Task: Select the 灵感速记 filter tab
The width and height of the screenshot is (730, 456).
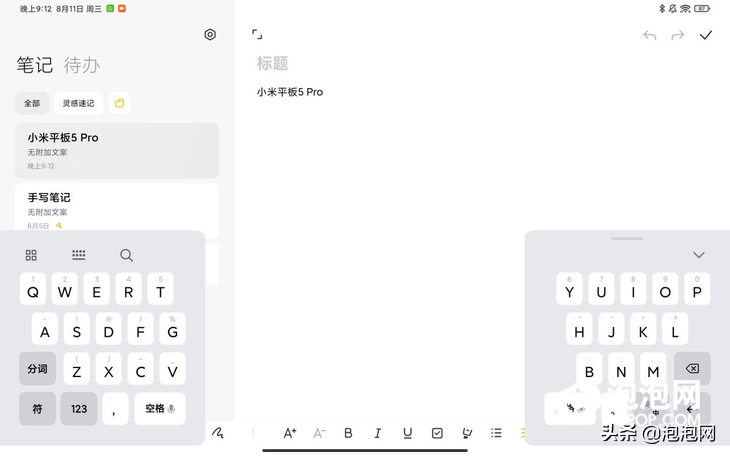Action: point(78,103)
